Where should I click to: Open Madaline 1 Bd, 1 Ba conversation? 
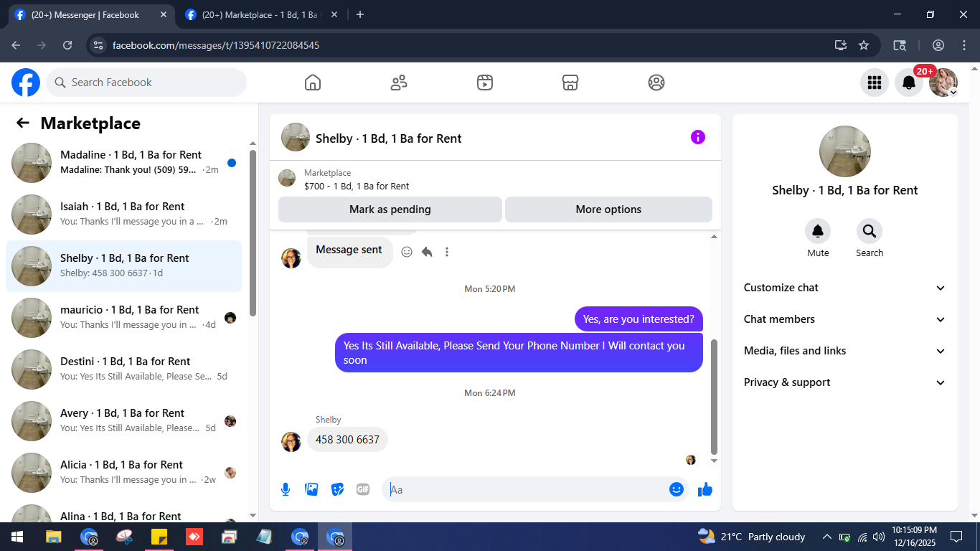(123, 163)
